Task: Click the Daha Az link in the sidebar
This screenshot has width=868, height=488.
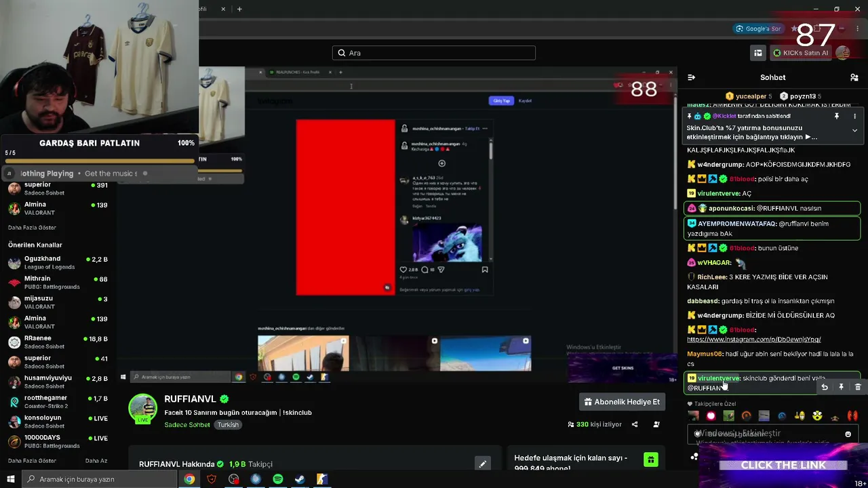Action: coord(96,461)
